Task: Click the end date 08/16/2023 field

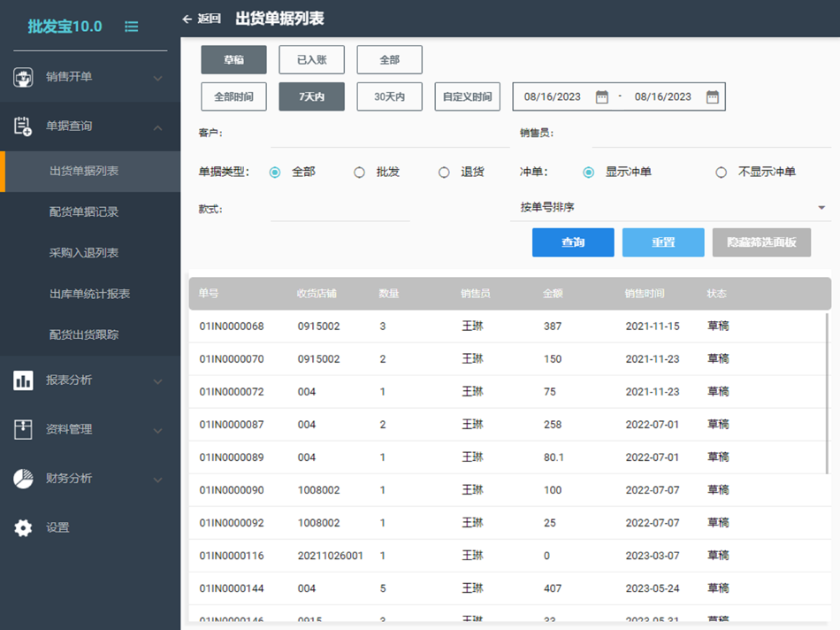Action: point(663,97)
